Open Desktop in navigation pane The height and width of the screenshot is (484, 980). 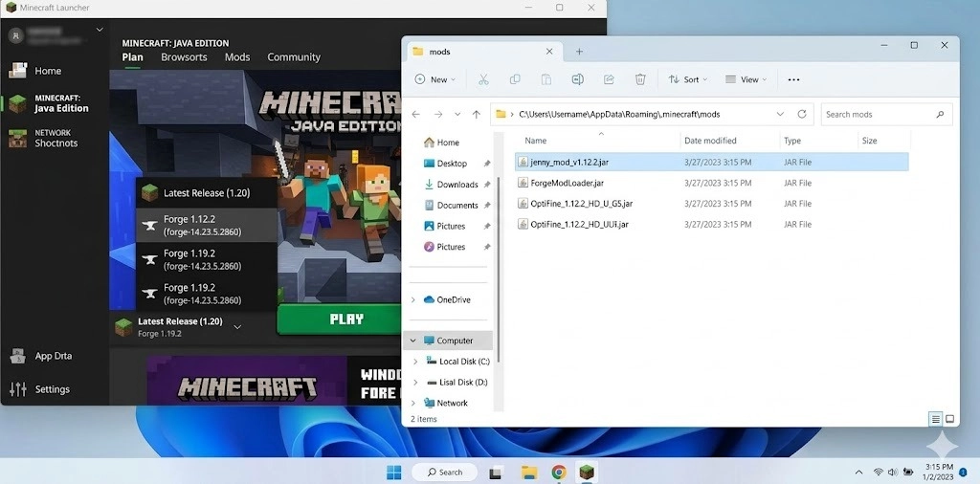click(x=446, y=163)
